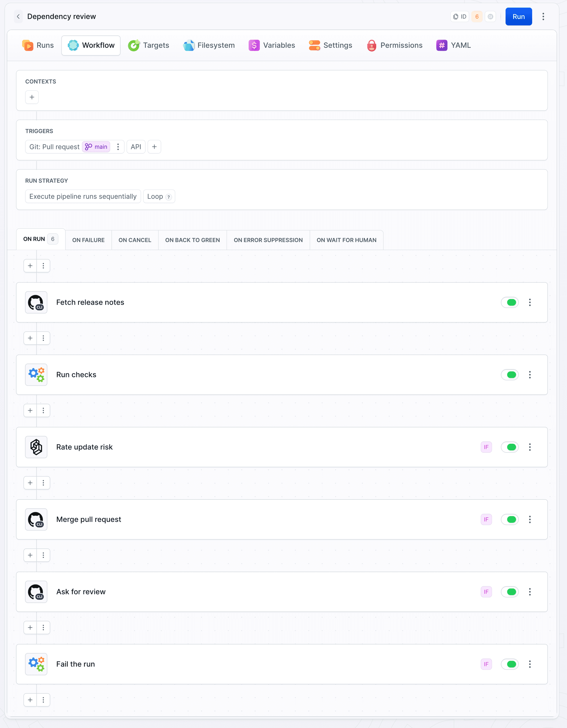Screen dimensions: 567x728
Task: Open the Runs tab
Action: 38,45
